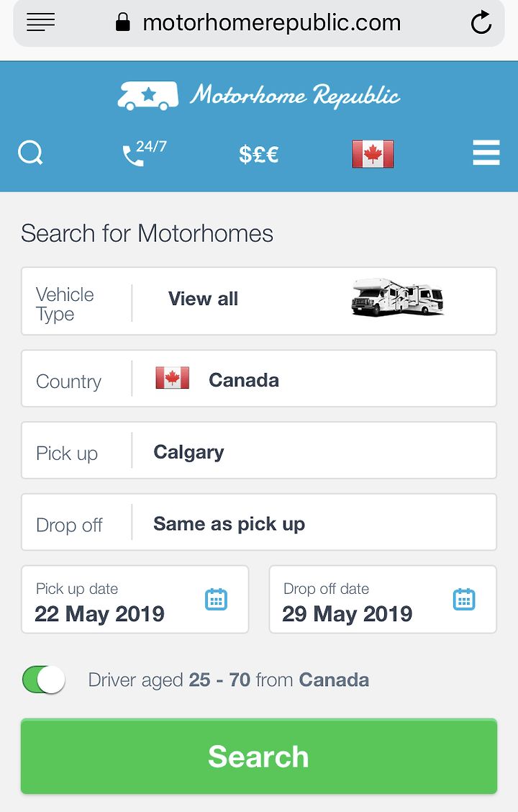Open the Vehicle Type View all selector
Screen dimensions: 518x812
(259, 301)
